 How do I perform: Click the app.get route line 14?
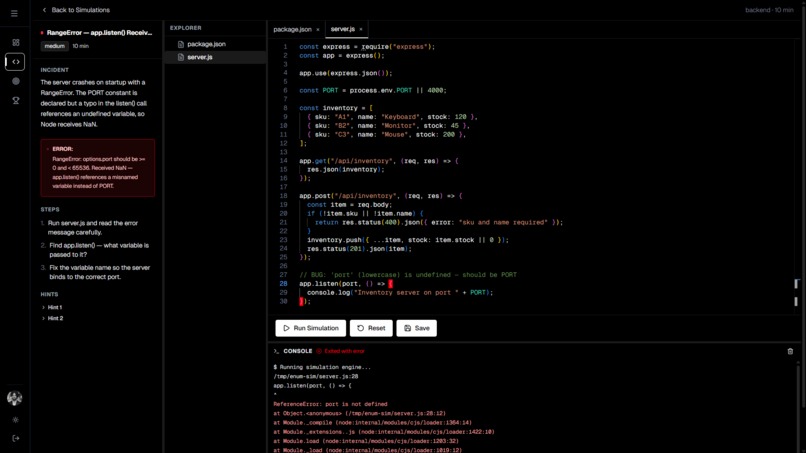coord(378,161)
